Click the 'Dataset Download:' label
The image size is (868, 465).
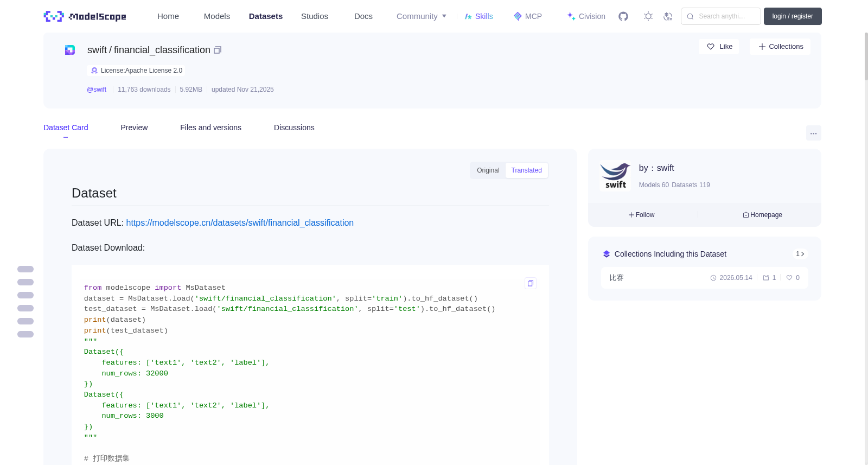108,248
